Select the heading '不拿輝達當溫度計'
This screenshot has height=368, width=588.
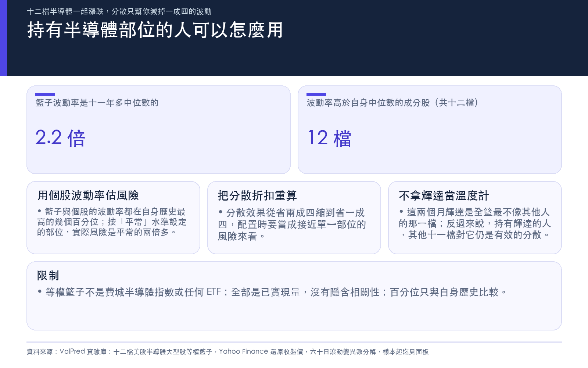(x=444, y=196)
